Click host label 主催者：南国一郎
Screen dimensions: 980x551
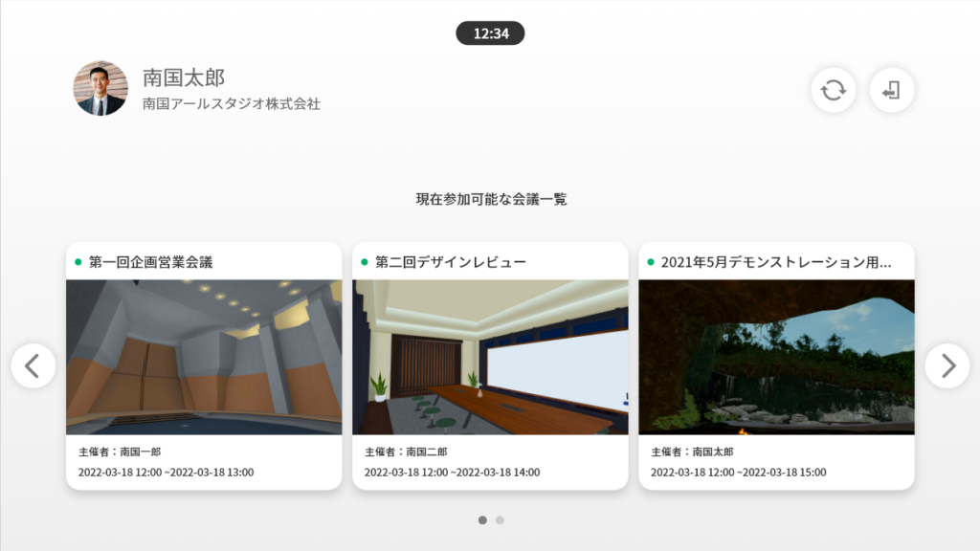click(x=120, y=452)
